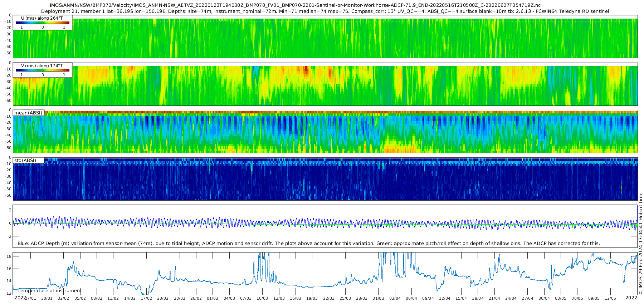The height and width of the screenshot is (304, 644).
Task: Select the 'V (m/s) along 174°T' legend label
Action: point(43,66)
